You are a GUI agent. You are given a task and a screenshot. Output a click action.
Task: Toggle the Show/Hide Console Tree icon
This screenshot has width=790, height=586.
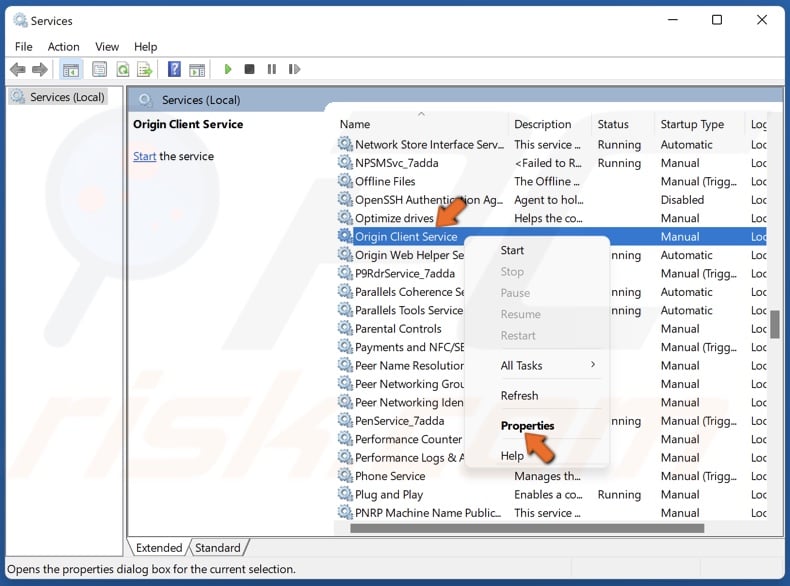coord(71,70)
